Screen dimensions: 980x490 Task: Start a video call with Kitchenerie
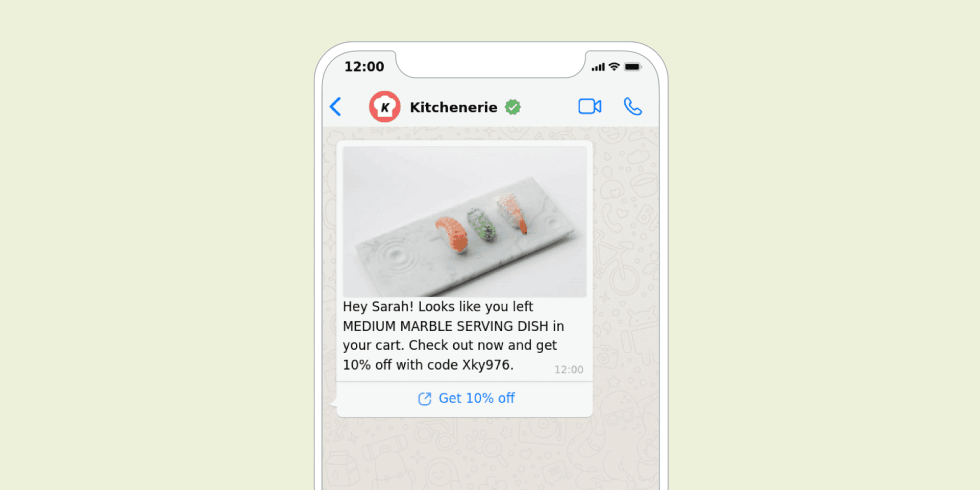[590, 107]
